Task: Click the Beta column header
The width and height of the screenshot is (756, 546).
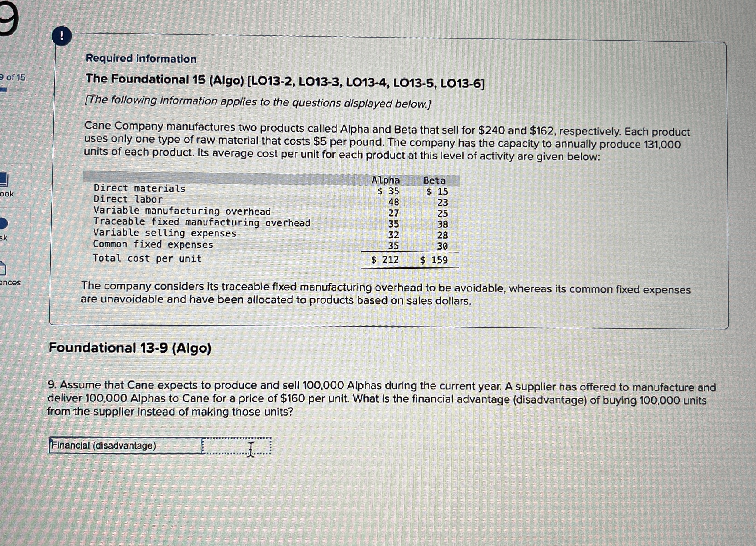Action: point(434,180)
